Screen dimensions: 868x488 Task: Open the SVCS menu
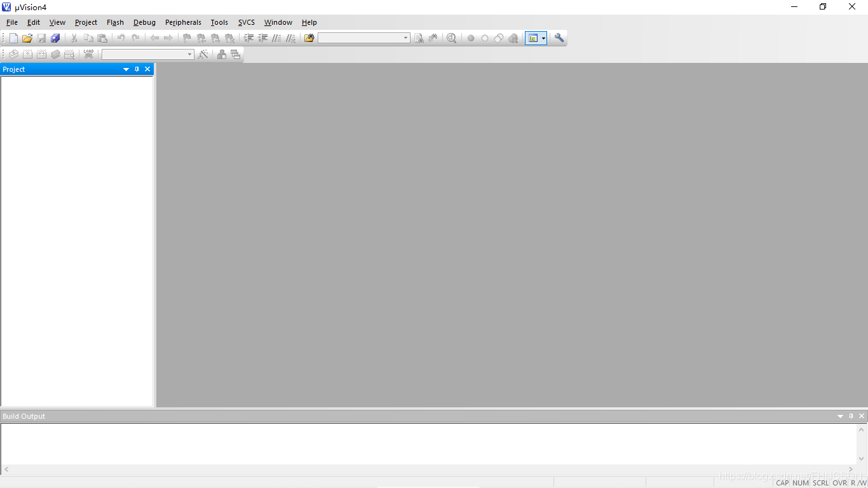click(x=247, y=22)
